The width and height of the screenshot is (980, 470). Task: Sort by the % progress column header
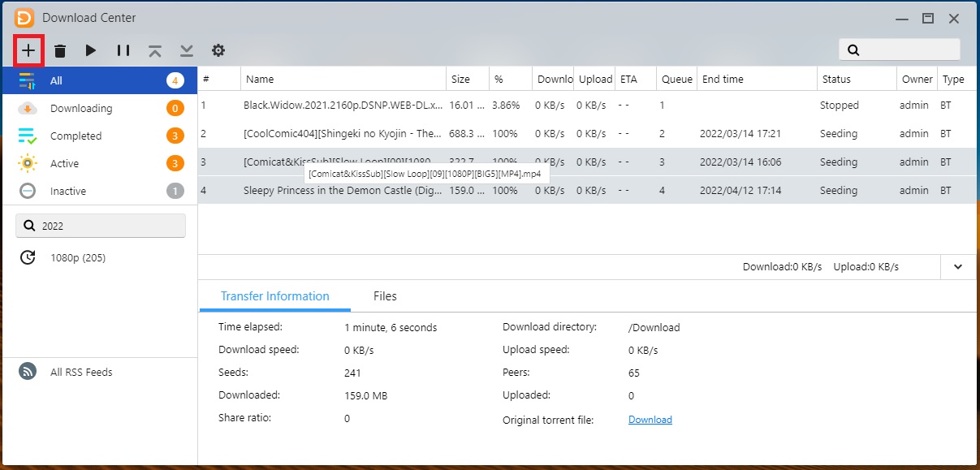tap(511, 79)
